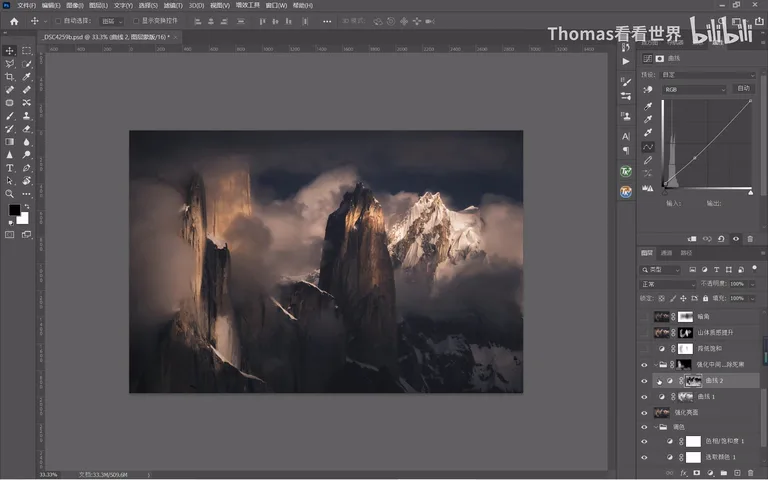Open the Opacity value dropdown arrow

[753, 284]
